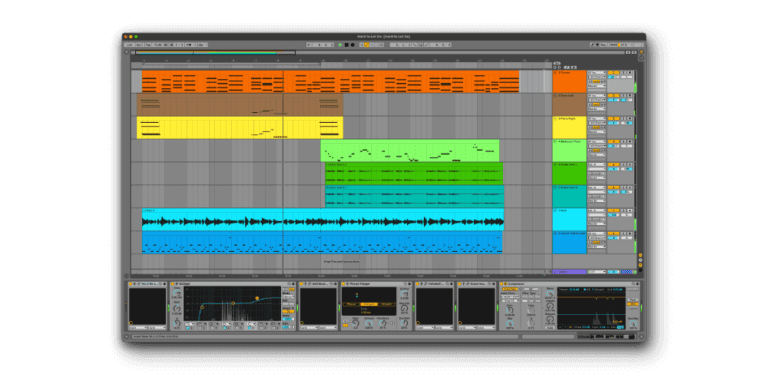Select the Piano Left track header
This screenshot has width=768, height=384.
569,104
